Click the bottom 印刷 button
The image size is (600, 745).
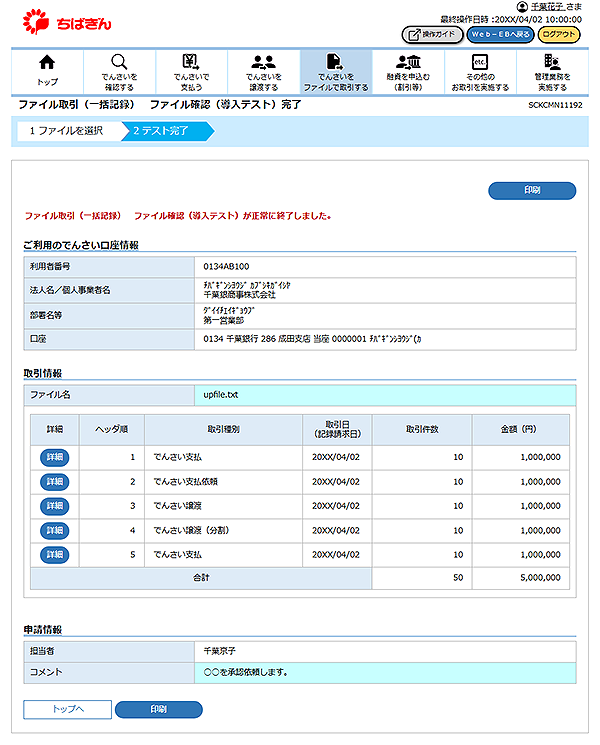(x=159, y=709)
